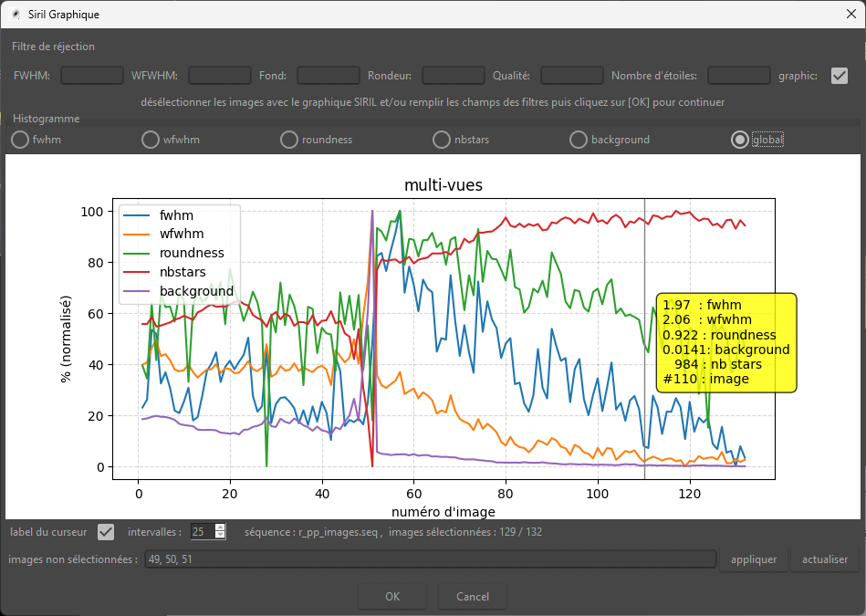Screen dimensions: 866x616
Task: Click the Cancel button
Action: coord(472,597)
